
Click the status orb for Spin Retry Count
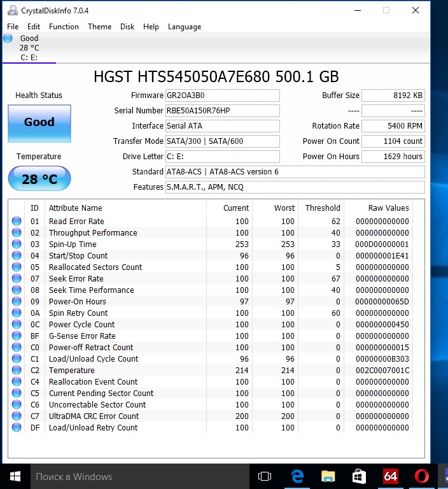point(17,313)
